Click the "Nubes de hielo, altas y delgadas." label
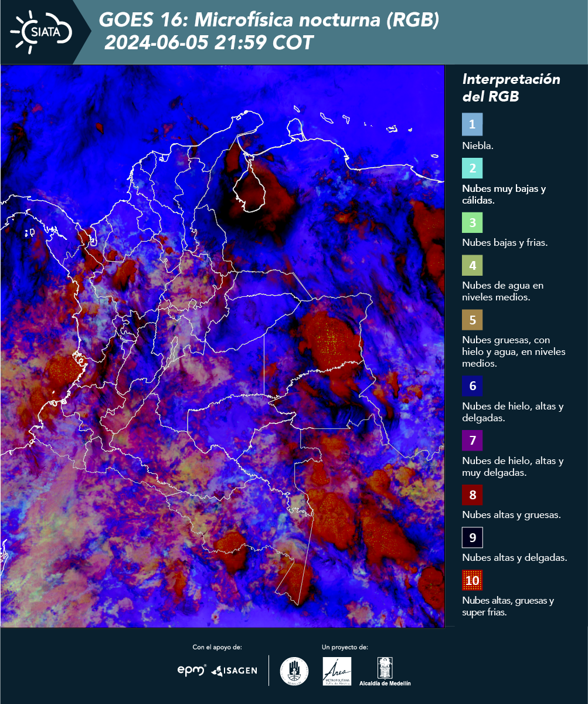The image size is (588, 704). [x=513, y=412]
